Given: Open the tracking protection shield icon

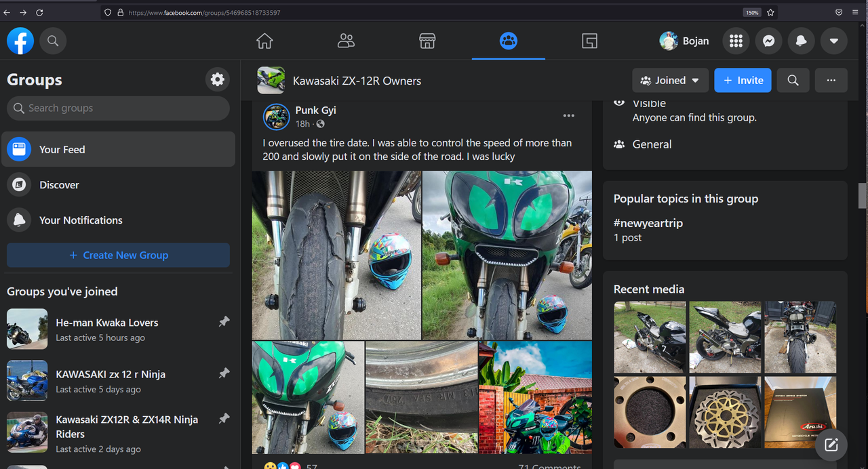Looking at the screenshot, I should pos(107,12).
